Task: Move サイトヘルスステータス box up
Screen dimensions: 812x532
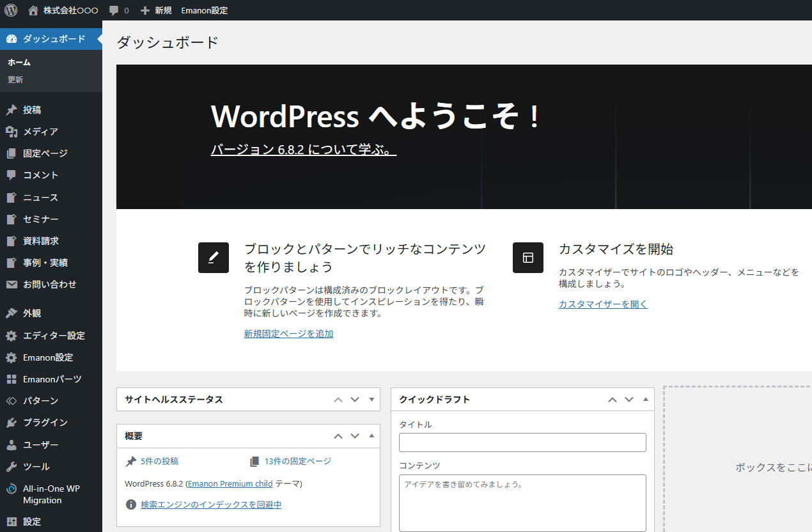Action: 338,400
